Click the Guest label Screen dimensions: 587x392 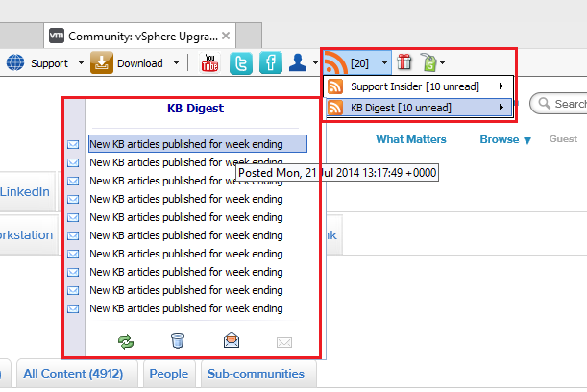pyautogui.click(x=563, y=139)
